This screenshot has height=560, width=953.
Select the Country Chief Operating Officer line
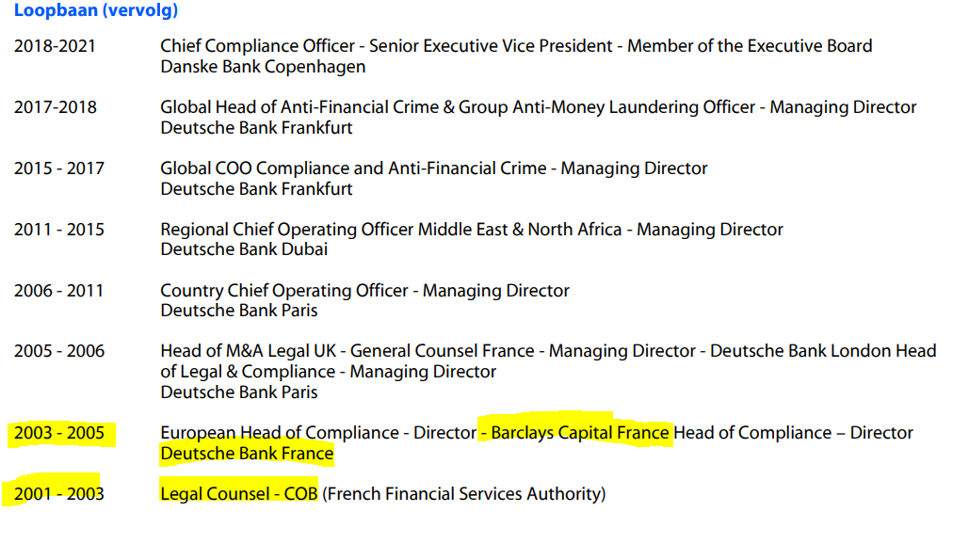tap(364, 291)
